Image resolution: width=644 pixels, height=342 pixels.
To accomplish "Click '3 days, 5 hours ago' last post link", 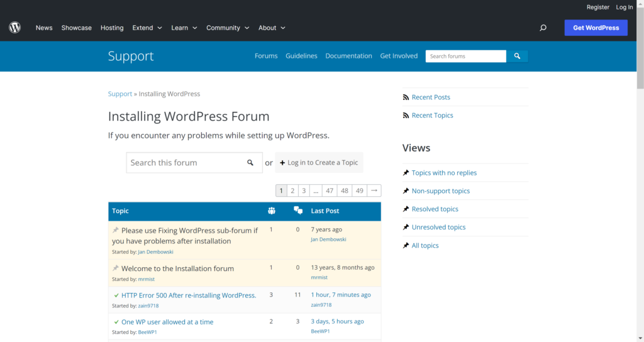I will click(337, 321).
